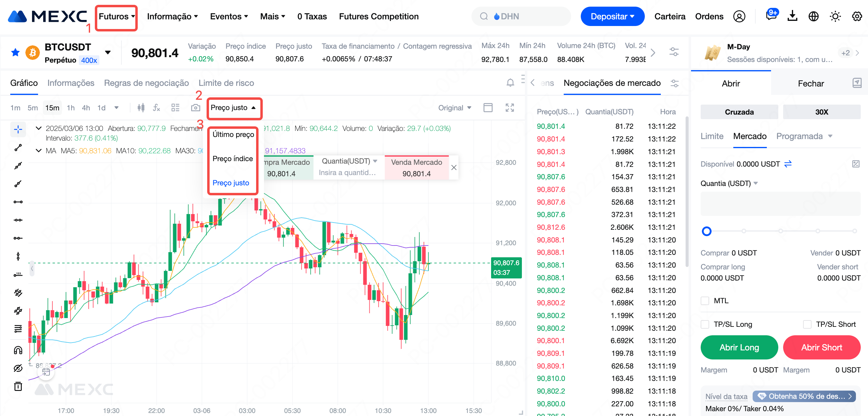Open the chart layout grid icon
The width and height of the screenshot is (868, 416).
pos(175,108)
